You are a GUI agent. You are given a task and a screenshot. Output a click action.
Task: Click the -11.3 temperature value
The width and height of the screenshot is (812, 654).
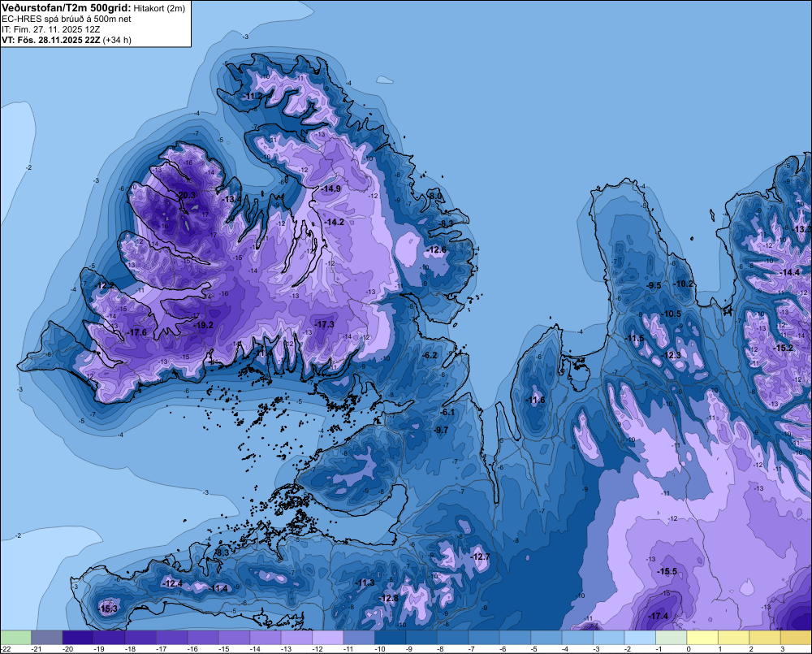365,583
